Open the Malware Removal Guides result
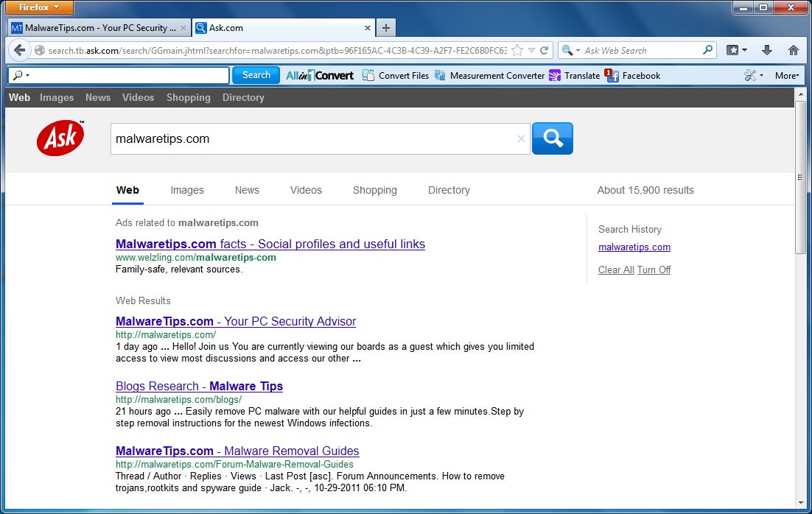Screen dimensions: 812x514 tap(237, 451)
